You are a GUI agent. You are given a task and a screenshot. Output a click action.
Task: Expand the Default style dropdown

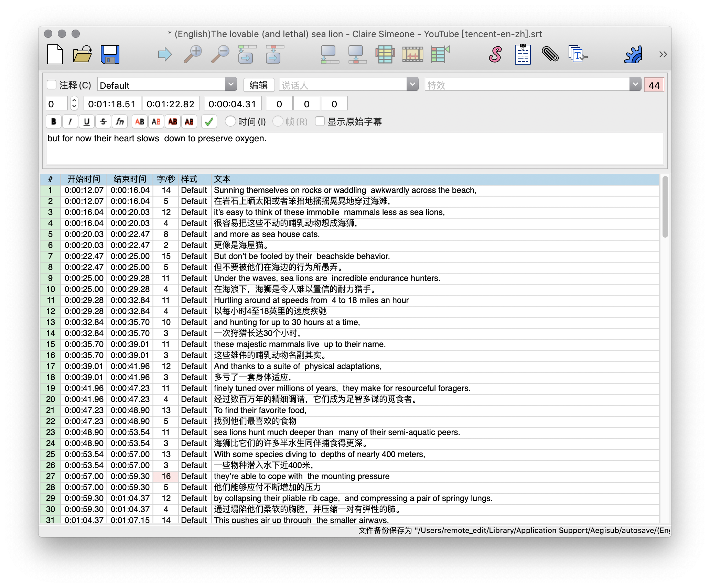point(231,85)
